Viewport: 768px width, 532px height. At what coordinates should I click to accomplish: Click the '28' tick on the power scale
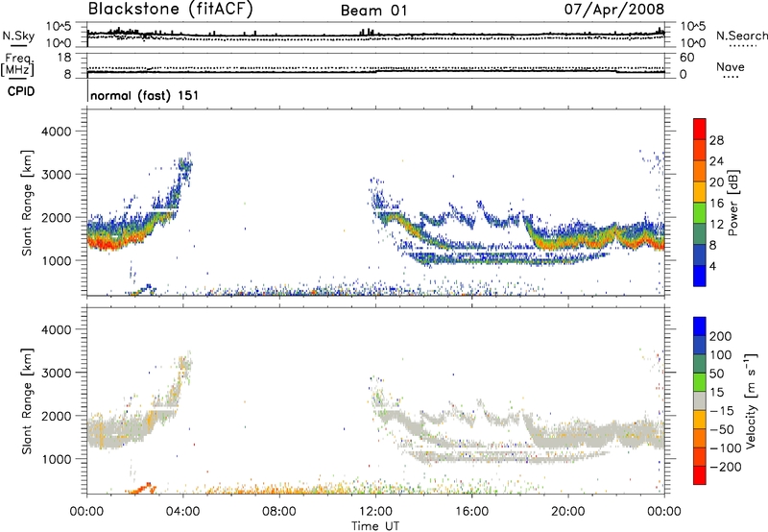(x=716, y=140)
